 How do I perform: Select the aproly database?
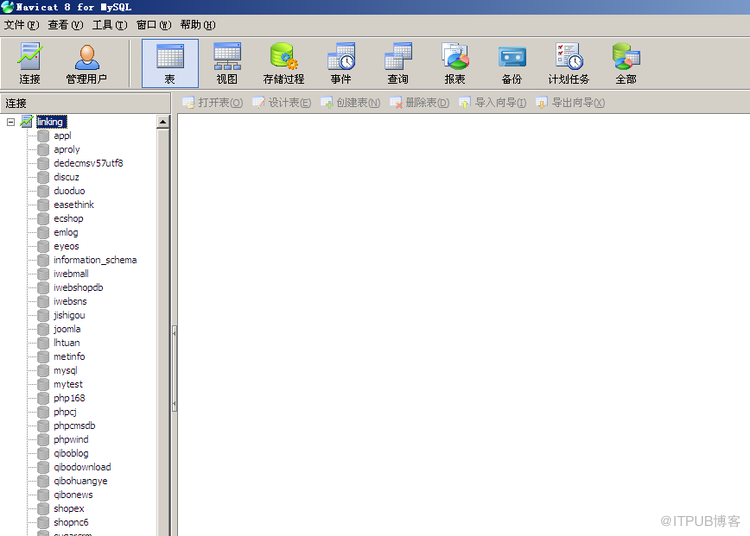coord(66,150)
